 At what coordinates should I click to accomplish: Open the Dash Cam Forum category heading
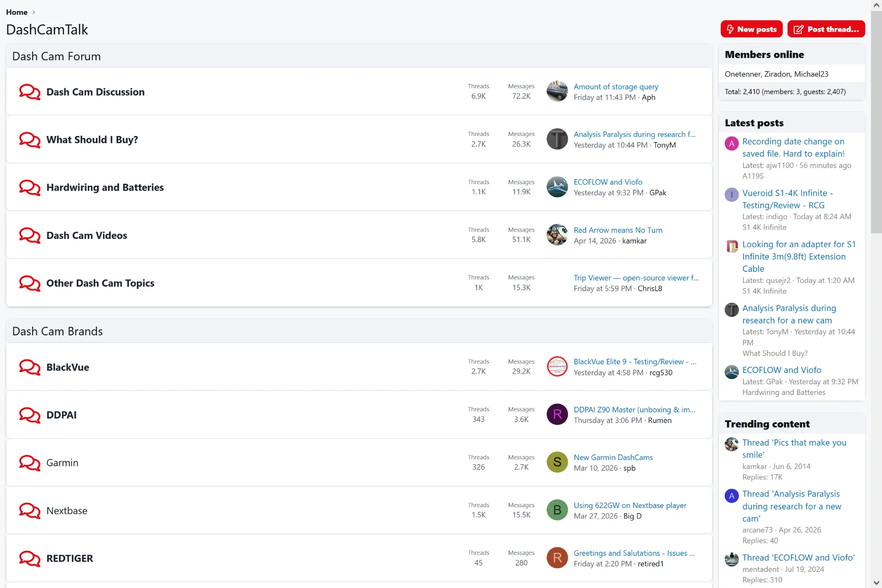tap(57, 56)
